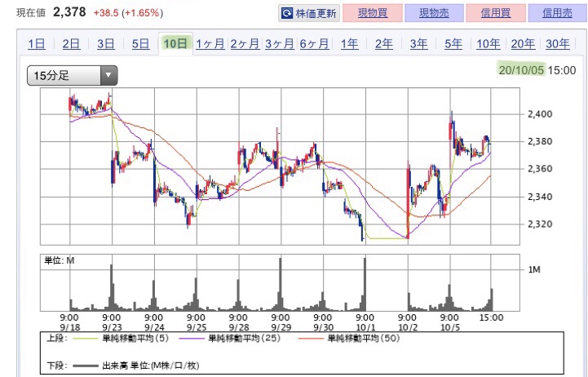Switch chart to 2ヶ月 period

coord(245,44)
